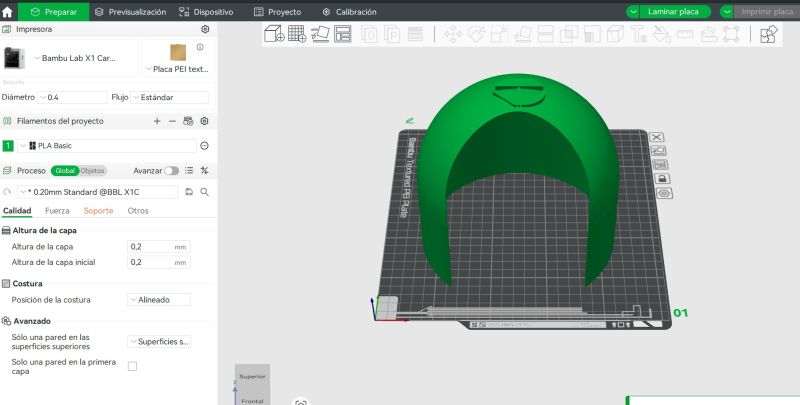This screenshot has width=800, height=405.
Task: Check Solo una pared en la primera capa
Action: [x=132, y=366]
